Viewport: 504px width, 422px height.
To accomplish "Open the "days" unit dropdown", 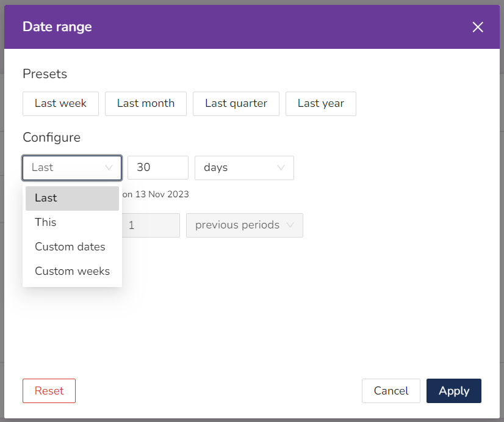I will pos(244,167).
